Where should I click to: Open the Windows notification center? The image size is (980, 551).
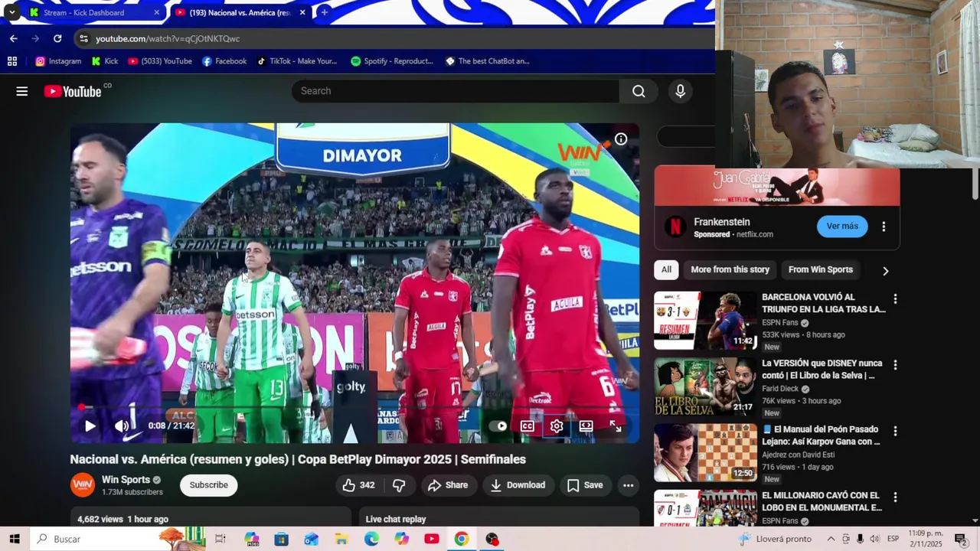point(961,539)
